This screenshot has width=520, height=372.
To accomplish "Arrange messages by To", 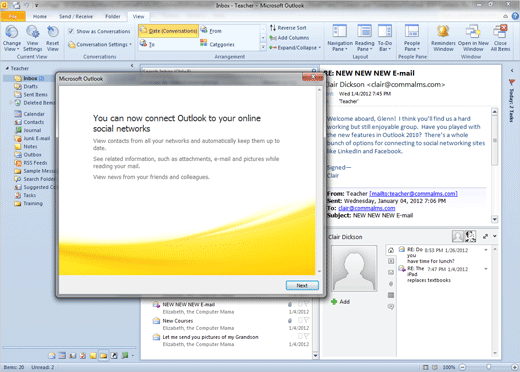I will (147, 44).
